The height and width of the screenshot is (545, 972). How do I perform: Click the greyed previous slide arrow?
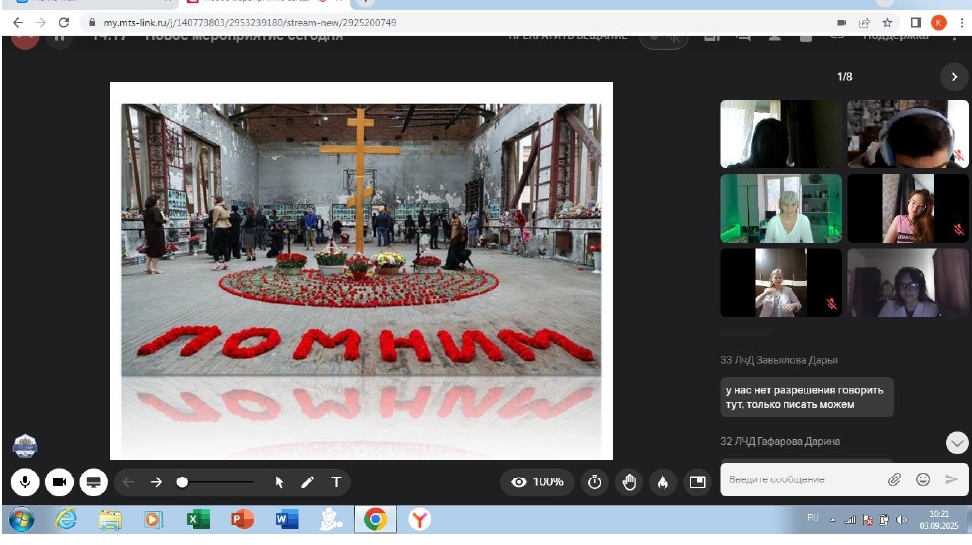coord(128,482)
